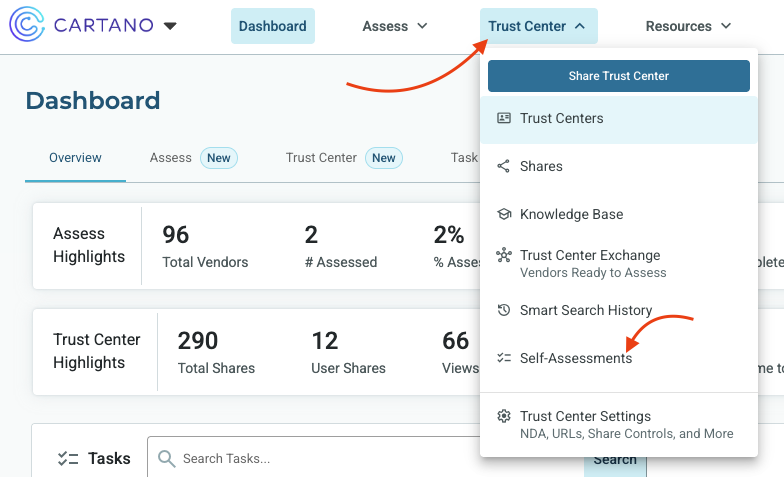784x477 pixels.
Task: Click the Cartano logo icon
Action: (x=27, y=24)
